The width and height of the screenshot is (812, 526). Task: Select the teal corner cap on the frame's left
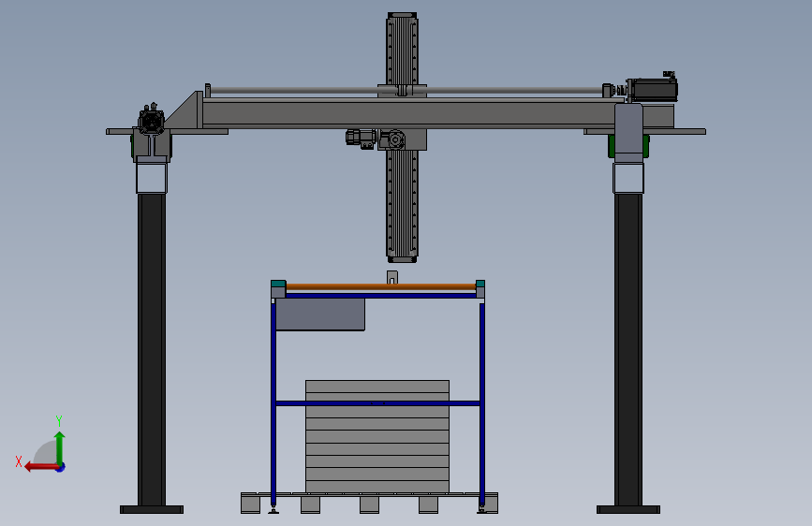(x=278, y=284)
